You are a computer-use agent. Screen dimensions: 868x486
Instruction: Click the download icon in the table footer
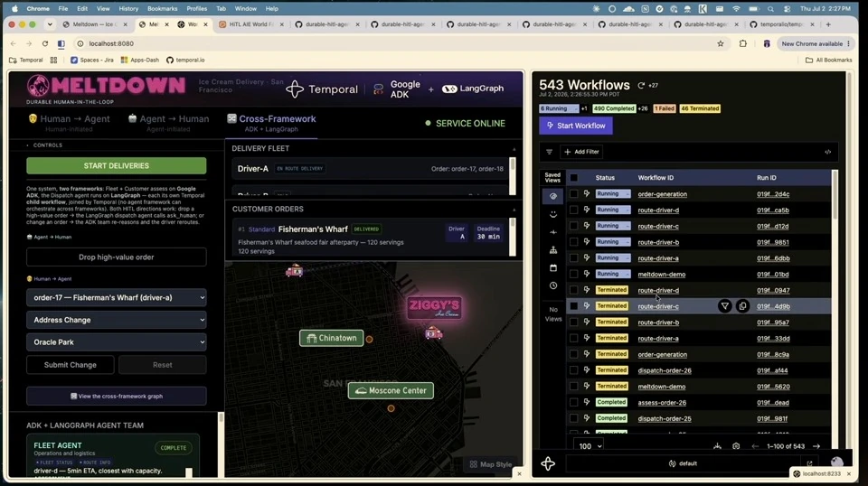(x=717, y=446)
